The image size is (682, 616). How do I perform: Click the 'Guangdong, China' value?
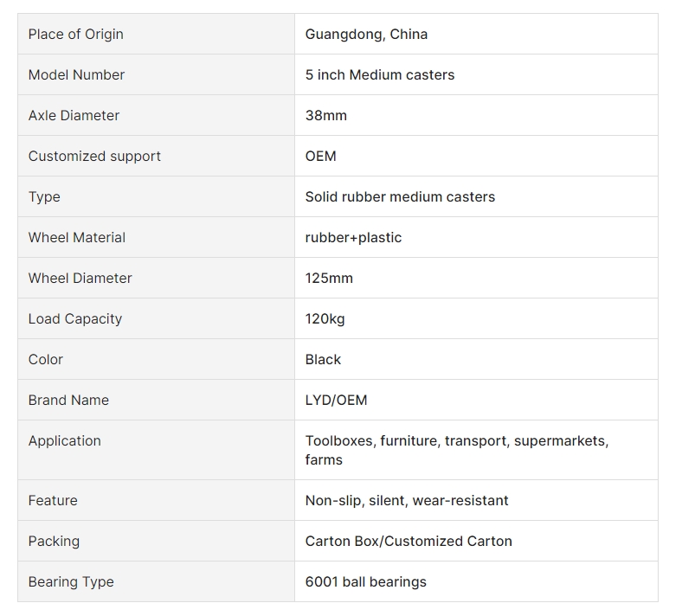[x=366, y=35]
